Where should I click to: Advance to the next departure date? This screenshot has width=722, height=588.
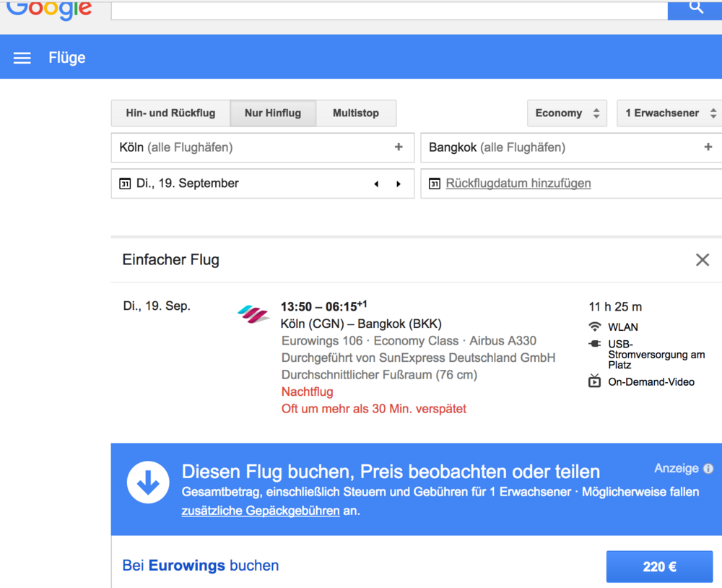coord(399,184)
